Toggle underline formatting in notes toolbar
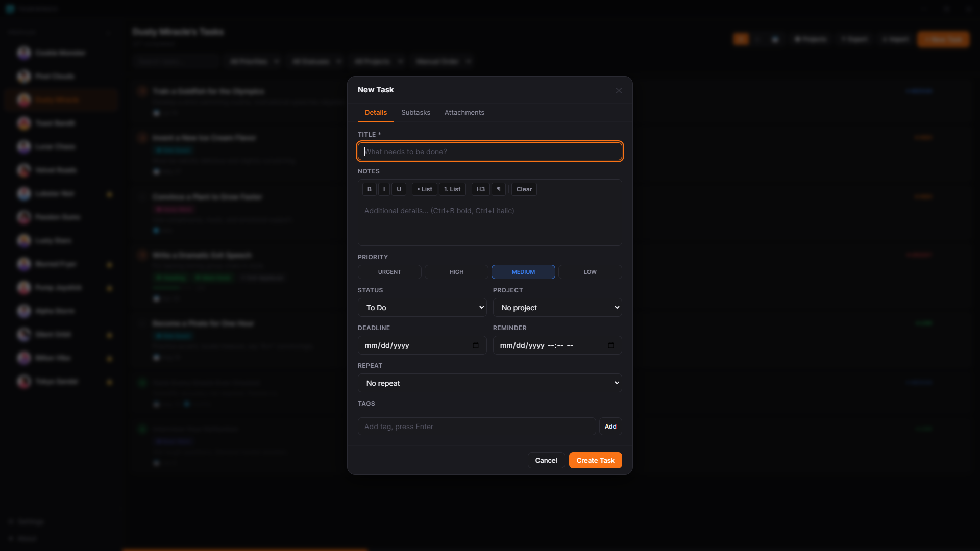This screenshot has width=980, height=551. (x=399, y=189)
